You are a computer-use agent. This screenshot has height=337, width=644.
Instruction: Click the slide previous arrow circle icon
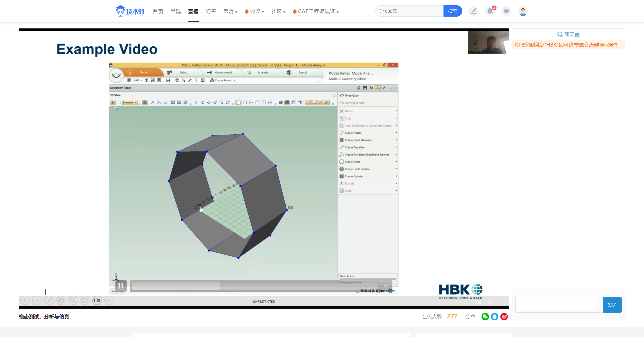25,300
